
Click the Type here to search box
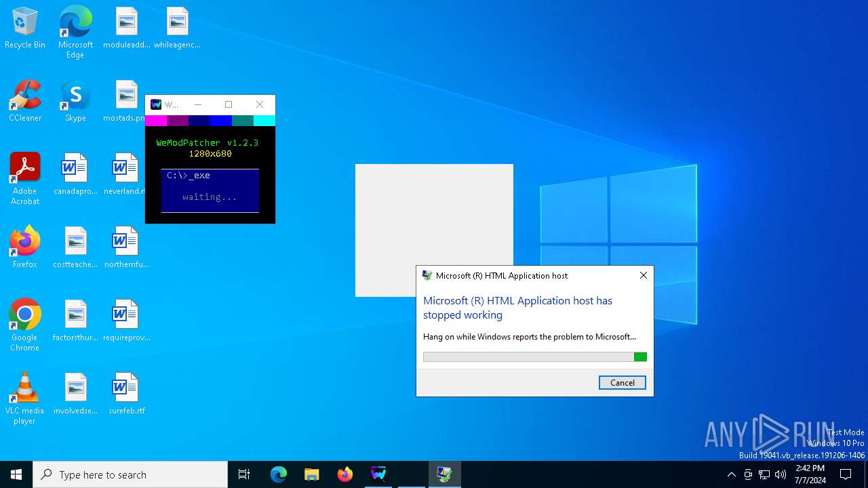tap(130, 474)
